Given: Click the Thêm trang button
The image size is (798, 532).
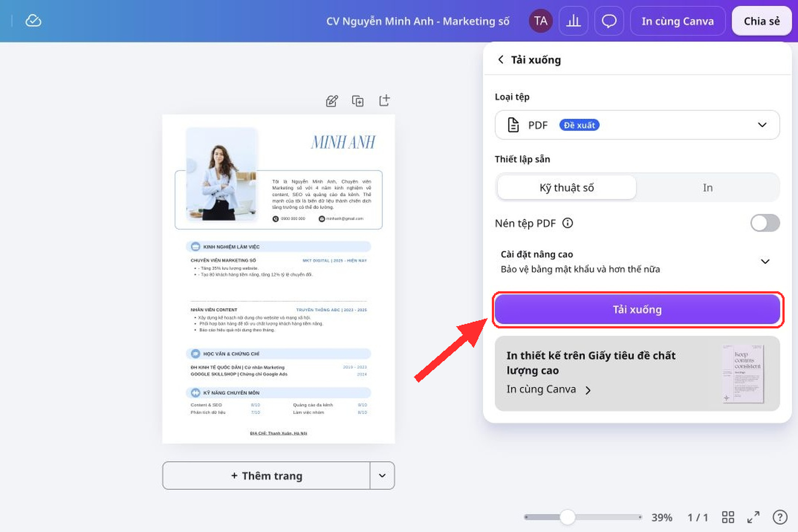Looking at the screenshot, I should click(x=266, y=476).
